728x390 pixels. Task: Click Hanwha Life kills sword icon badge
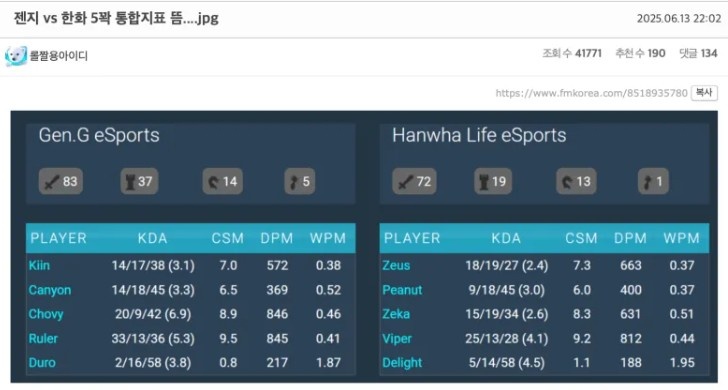[x=414, y=181]
